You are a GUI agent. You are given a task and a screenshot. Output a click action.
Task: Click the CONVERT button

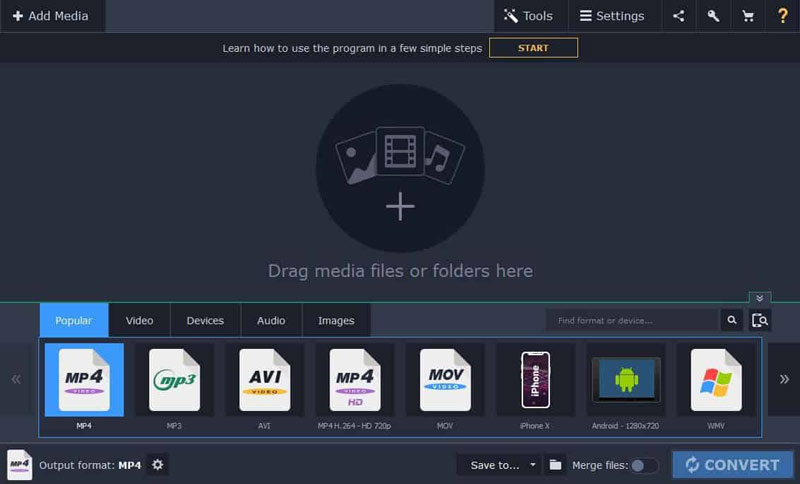click(733, 465)
